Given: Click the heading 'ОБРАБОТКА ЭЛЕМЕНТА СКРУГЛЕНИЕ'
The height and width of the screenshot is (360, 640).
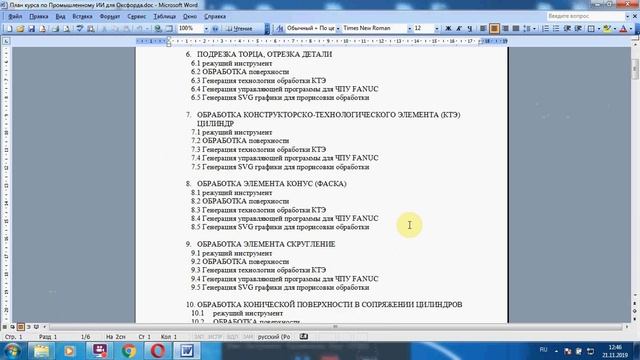Looking at the screenshot, I should pyautogui.click(x=266, y=244).
